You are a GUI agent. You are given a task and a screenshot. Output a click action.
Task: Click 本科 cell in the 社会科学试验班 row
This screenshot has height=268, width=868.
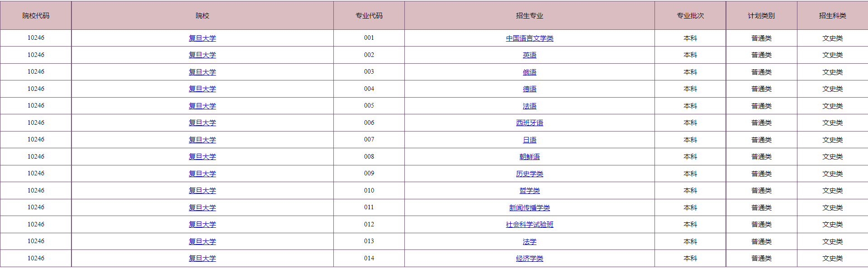pos(690,225)
